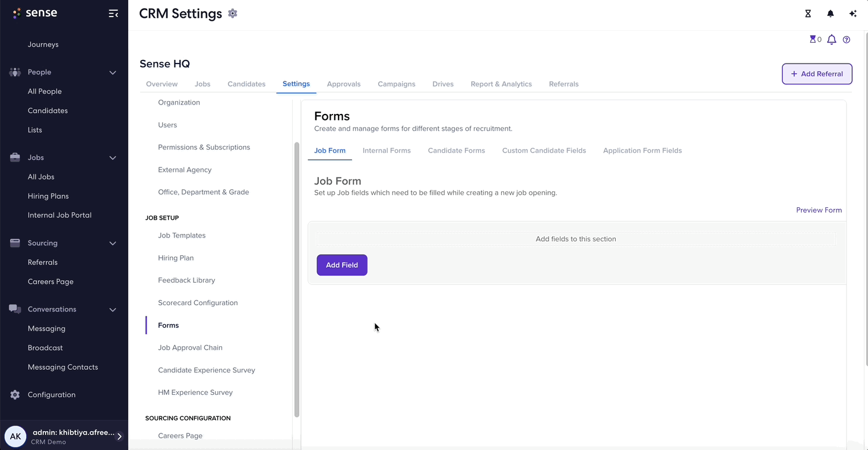The image size is (868, 450).
Task: Select the Custom Candidate Fields tab
Action: (544, 151)
